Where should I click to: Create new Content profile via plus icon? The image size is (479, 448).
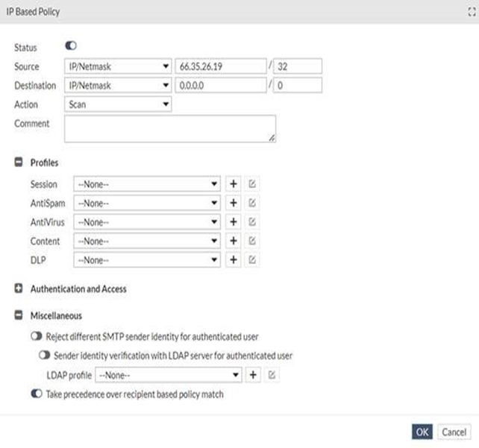point(233,241)
